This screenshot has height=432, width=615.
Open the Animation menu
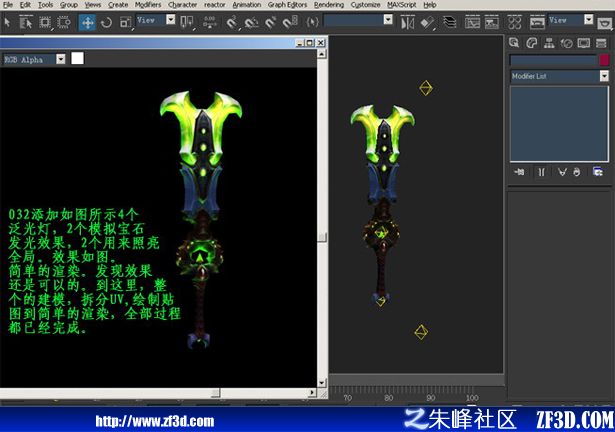pos(247,5)
